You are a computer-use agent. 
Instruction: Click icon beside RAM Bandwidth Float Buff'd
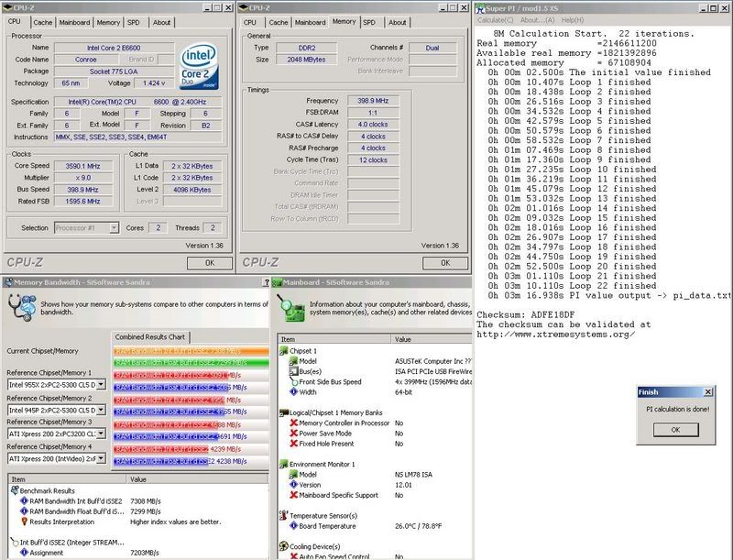tap(24, 511)
